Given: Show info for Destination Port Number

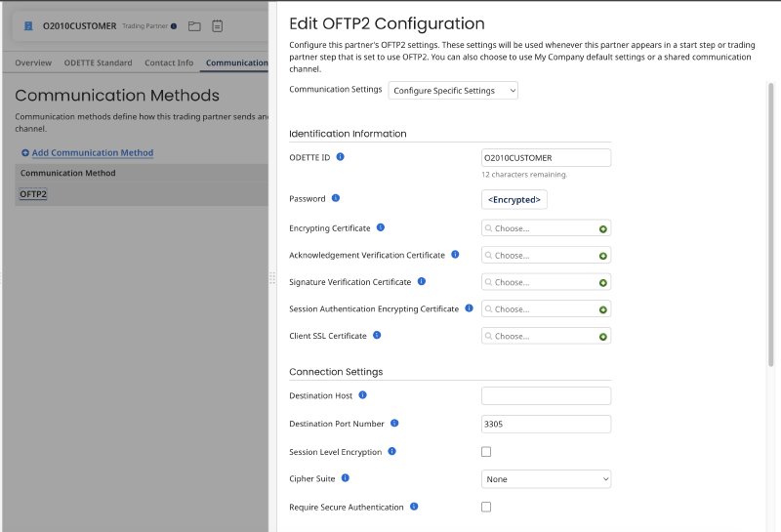Looking at the screenshot, I should click(x=394, y=424).
